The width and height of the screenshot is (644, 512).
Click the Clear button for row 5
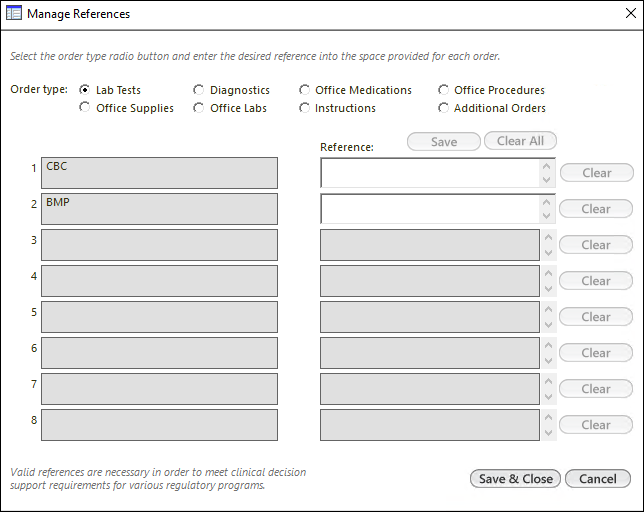click(596, 317)
